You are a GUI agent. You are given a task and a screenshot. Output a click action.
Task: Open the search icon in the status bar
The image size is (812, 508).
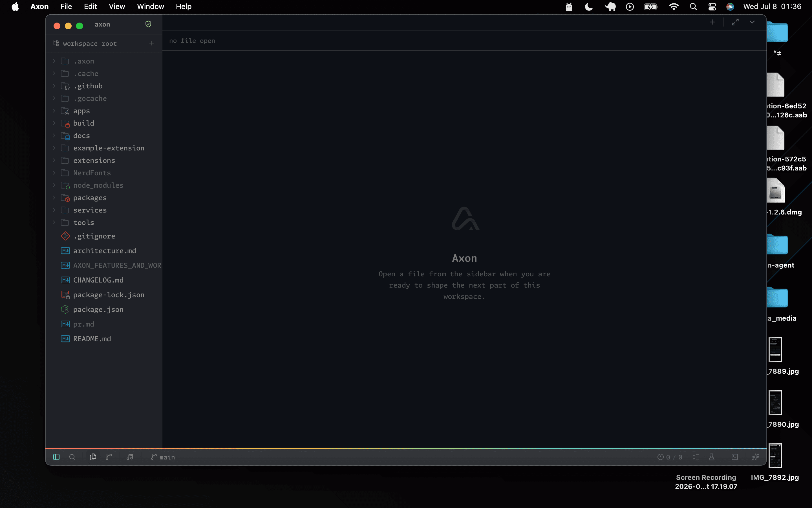coord(72,457)
